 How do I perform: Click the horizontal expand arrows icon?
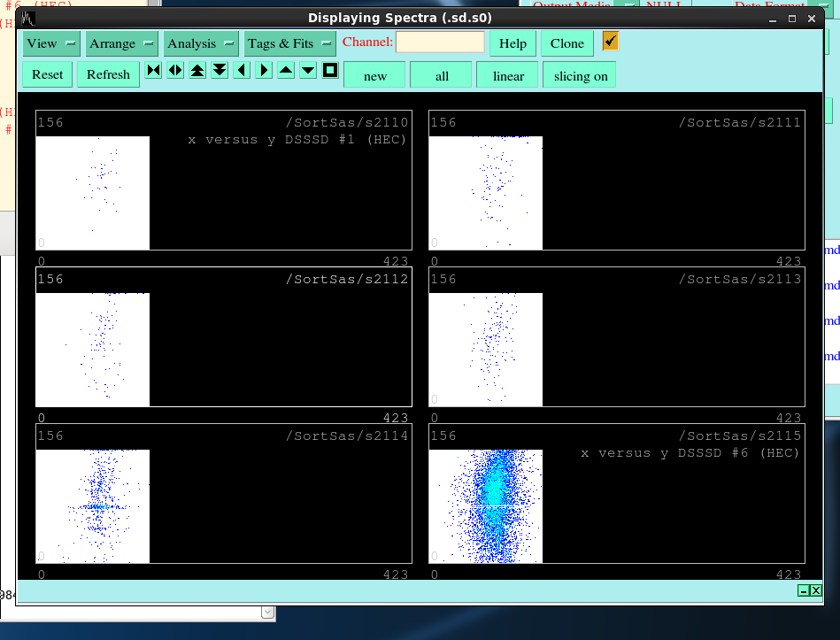tap(176, 70)
